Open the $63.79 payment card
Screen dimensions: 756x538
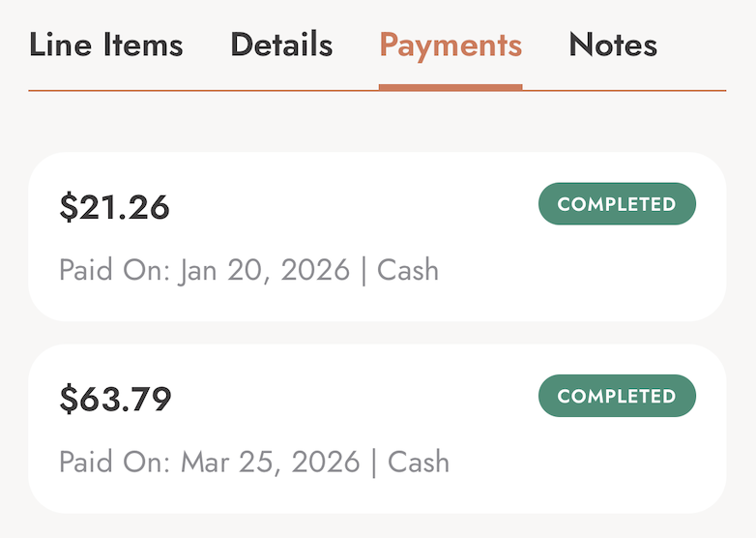377,429
